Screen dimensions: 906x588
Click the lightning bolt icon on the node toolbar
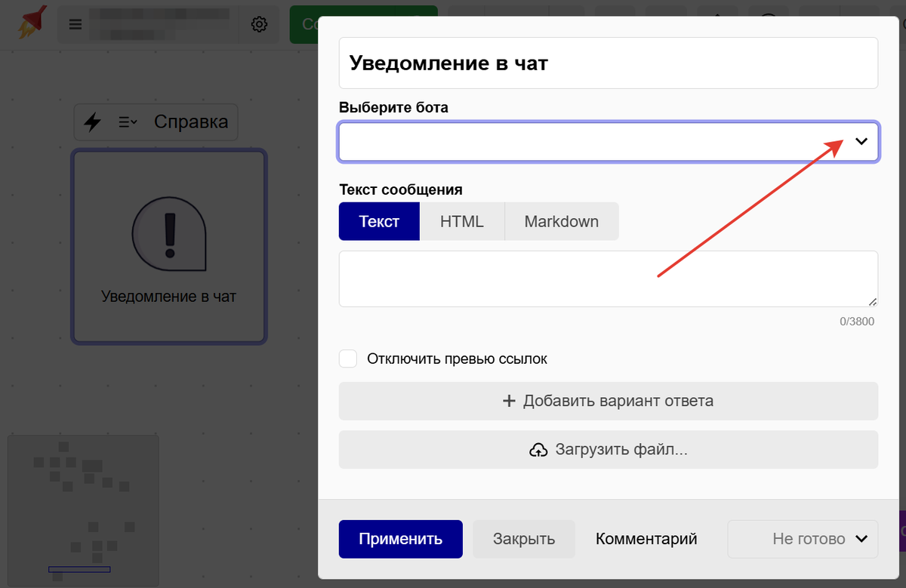pos(93,122)
